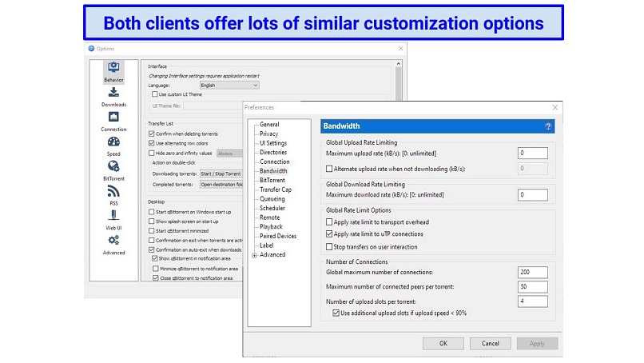Enable Hide zero and infinity values
This screenshot has width=644, height=363.
(x=152, y=153)
